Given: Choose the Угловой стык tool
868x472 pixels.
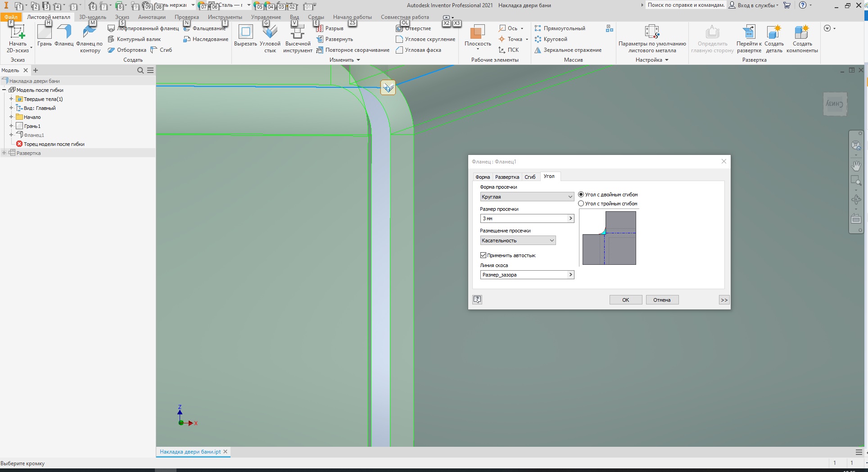Looking at the screenshot, I should pos(270,34).
